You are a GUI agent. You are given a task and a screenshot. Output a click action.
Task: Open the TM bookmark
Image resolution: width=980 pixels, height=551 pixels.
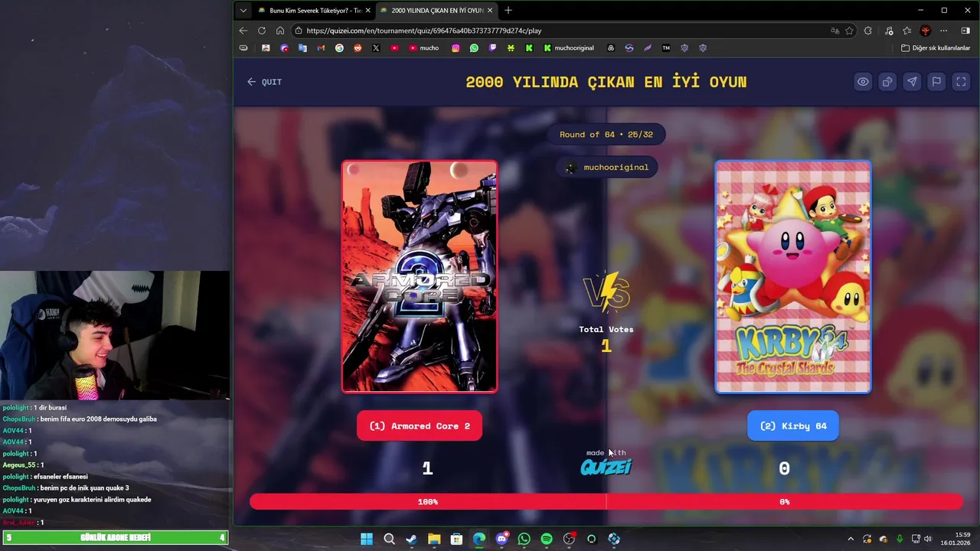click(666, 48)
